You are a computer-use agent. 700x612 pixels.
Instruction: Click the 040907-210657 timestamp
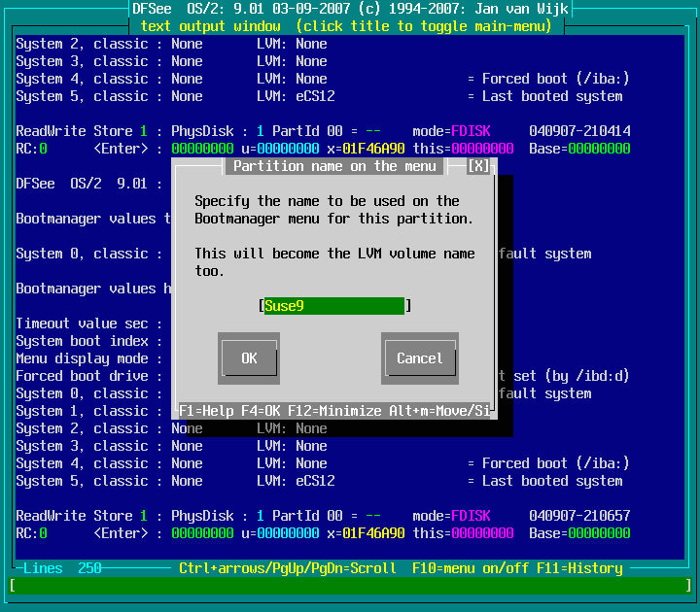pyautogui.click(x=579, y=516)
